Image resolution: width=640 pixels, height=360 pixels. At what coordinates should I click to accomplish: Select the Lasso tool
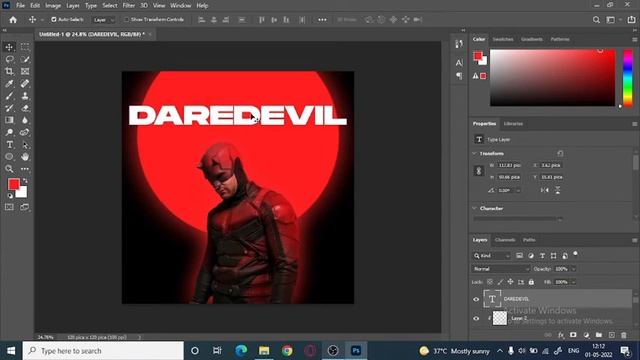(x=9, y=59)
